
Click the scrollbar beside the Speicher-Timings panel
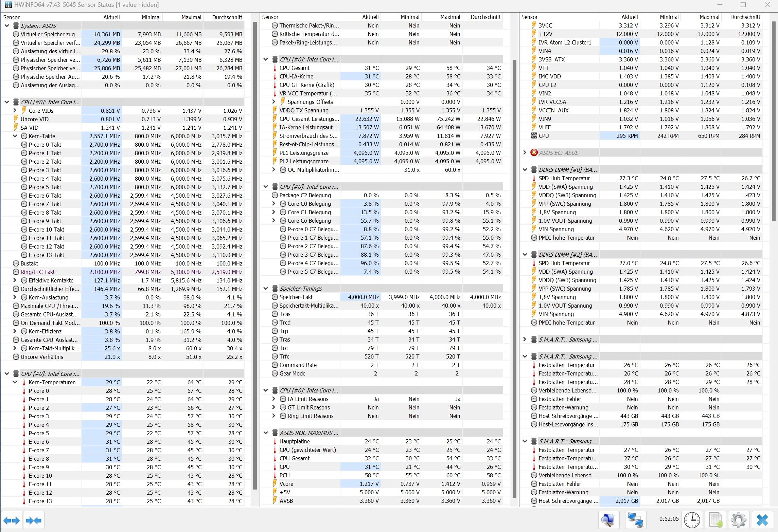pyautogui.click(x=514, y=278)
